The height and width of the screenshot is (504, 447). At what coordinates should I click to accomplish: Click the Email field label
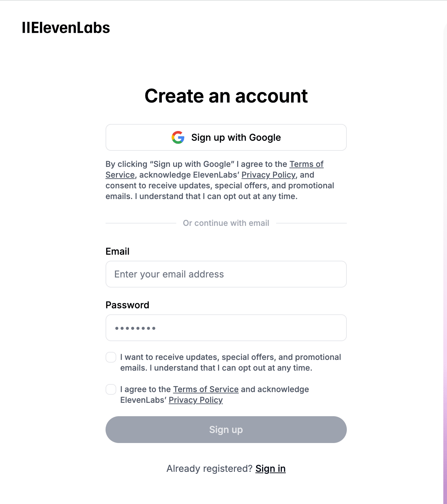[118, 251]
